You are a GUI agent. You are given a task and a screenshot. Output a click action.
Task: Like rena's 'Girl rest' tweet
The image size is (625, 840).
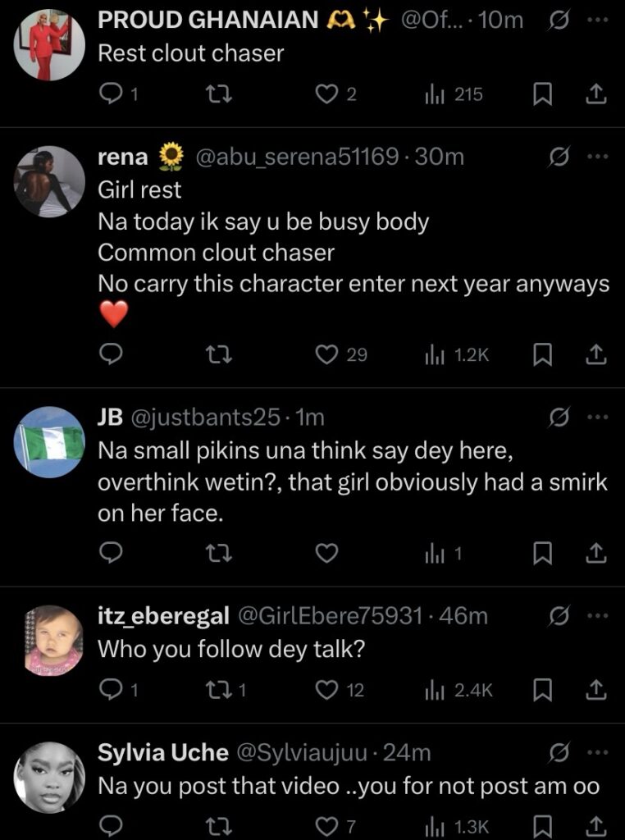327,354
